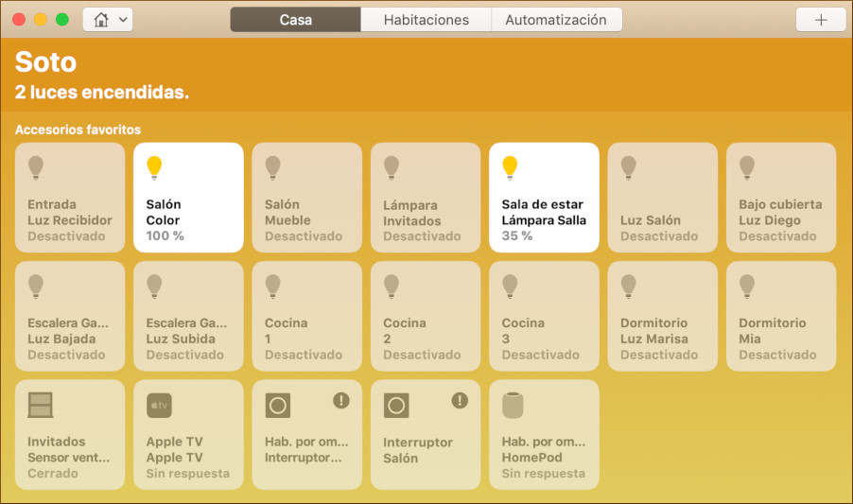
Task: Click the Apple TV icon
Action: 159,405
